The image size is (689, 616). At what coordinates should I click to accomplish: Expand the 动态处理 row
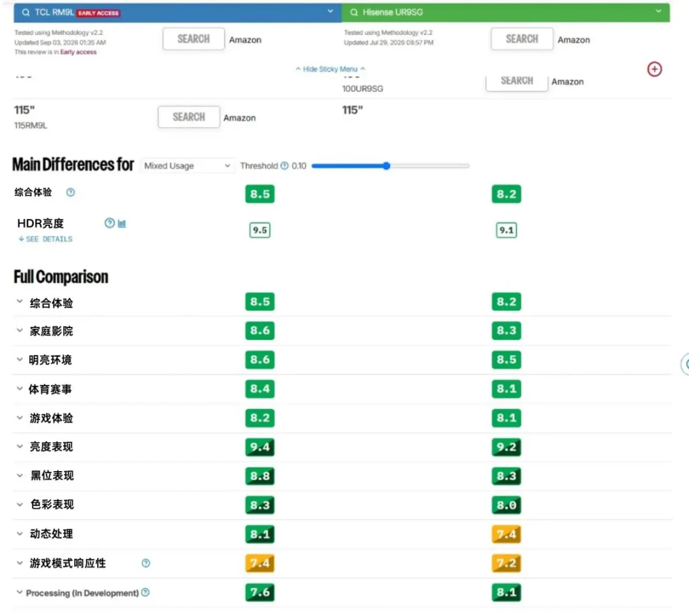(x=19, y=534)
